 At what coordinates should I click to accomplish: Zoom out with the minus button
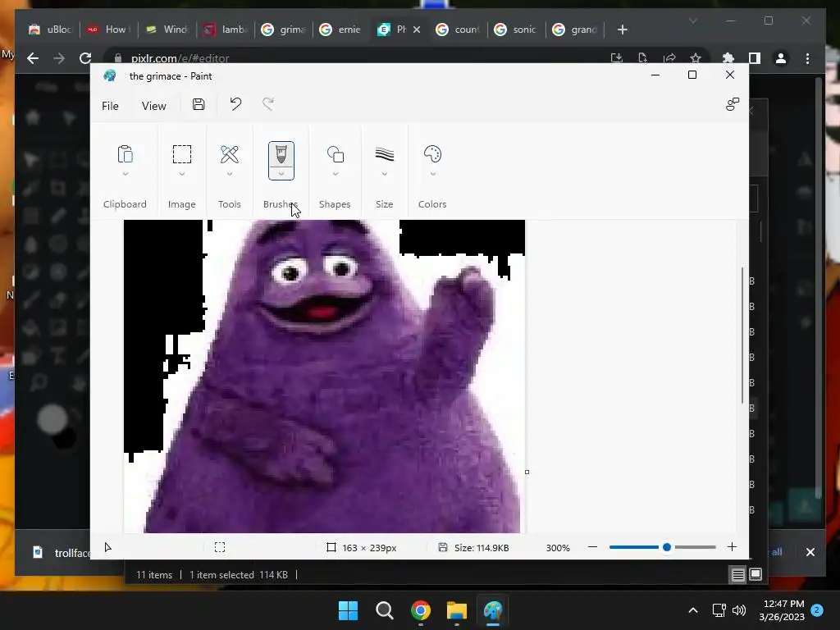click(x=592, y=547)
